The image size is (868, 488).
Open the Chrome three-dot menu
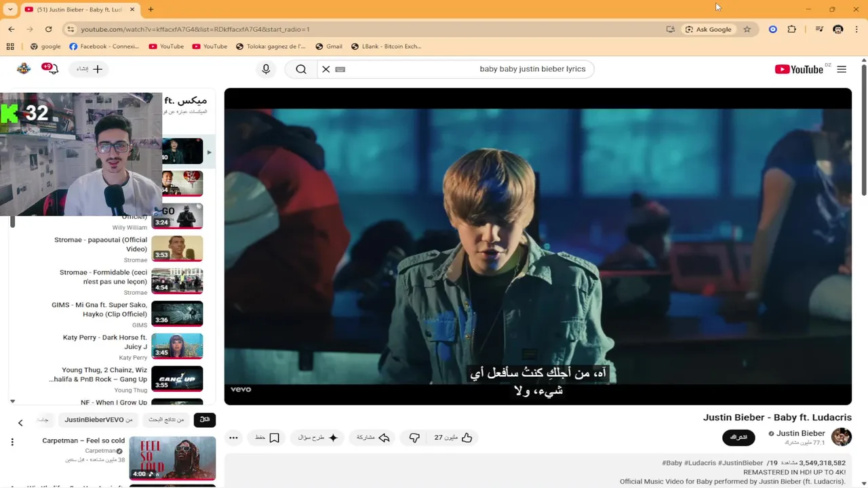pos(857,29)
